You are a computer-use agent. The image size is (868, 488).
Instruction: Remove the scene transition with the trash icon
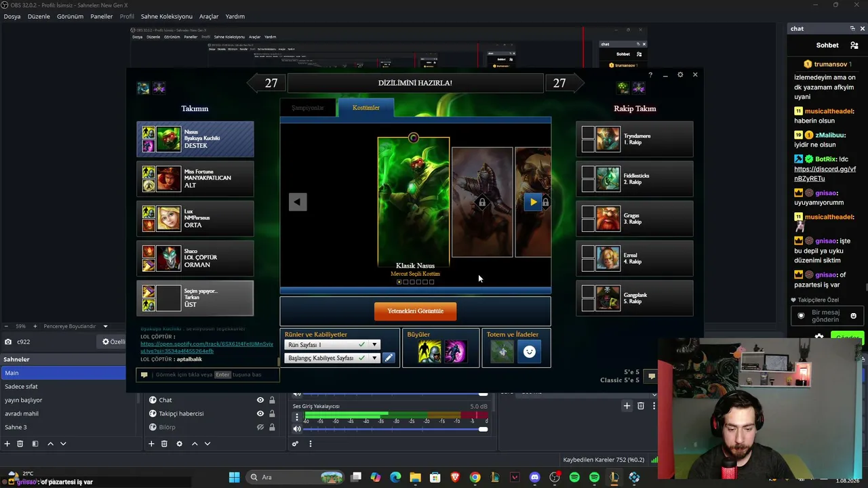641,406
